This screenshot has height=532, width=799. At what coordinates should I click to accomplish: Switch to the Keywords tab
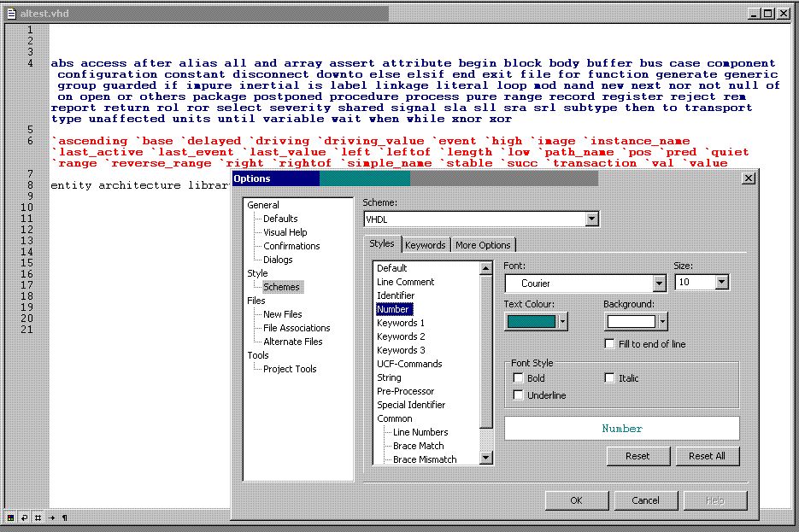[425, 245]
